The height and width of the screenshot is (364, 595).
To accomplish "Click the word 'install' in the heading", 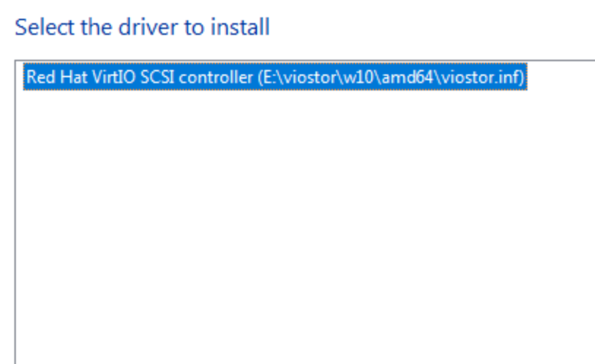I will click(240, 27).
